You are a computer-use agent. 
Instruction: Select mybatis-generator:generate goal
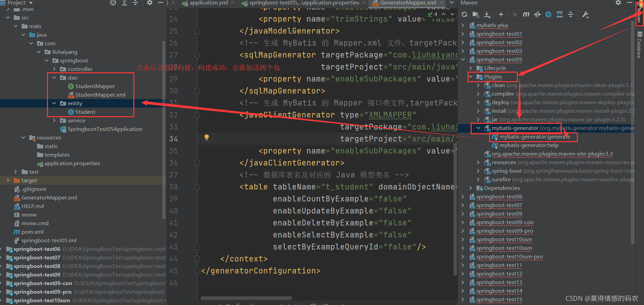[x=535, y=137]
